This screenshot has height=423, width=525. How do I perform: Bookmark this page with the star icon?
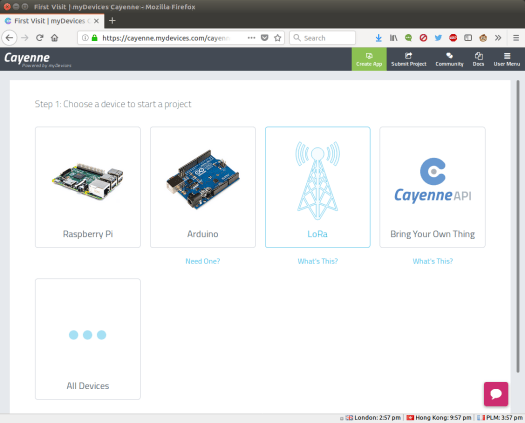pyautogui.click(x=277, y=38)
